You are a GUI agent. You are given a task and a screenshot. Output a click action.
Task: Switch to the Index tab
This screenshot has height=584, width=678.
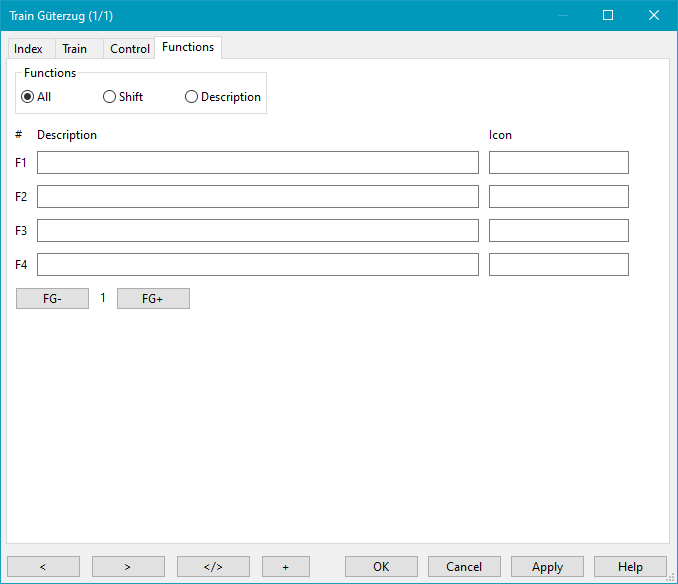coord(28,49)
